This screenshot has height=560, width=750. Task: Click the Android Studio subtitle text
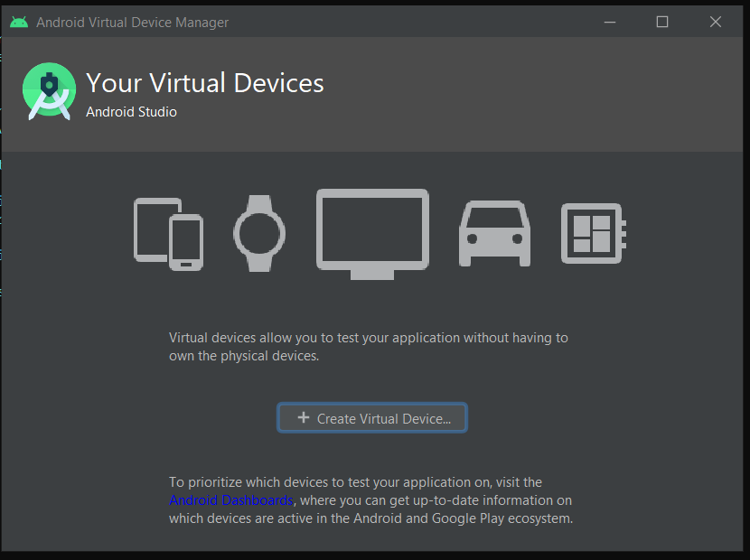[x=132, y=112]
